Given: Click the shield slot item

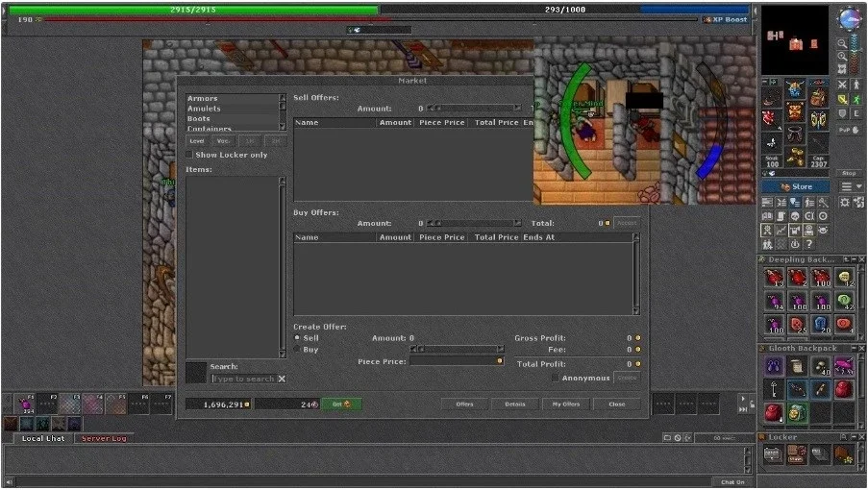Looking at the screenshot, I should click(x=819, y=120).
